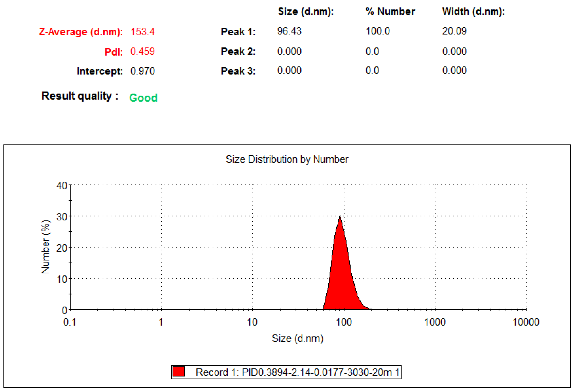Click Peak 1 size value 96.43
Image resolution: width=575 pixels, height=392 pixels.
[289, 31]
